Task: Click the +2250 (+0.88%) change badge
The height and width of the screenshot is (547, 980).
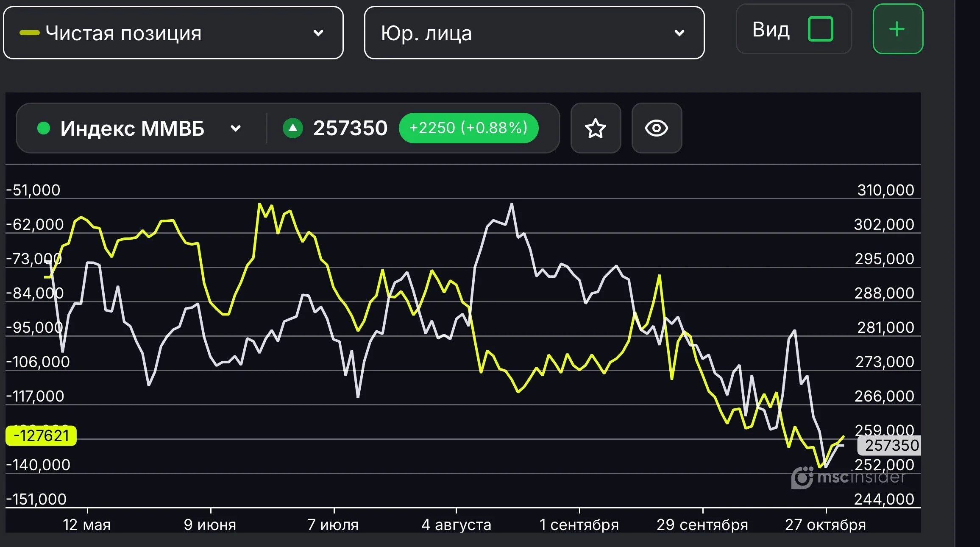Action: coord(468,128)
